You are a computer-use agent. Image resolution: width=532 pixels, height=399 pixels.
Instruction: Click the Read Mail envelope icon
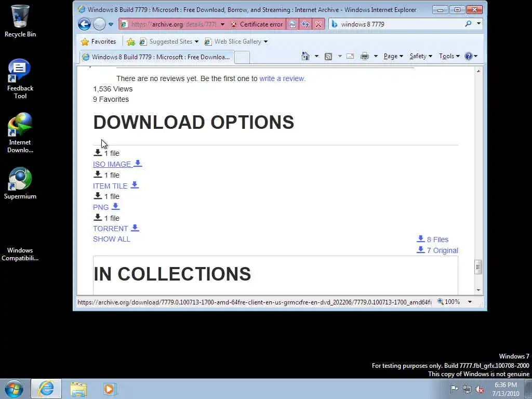[x=350, y=56]
